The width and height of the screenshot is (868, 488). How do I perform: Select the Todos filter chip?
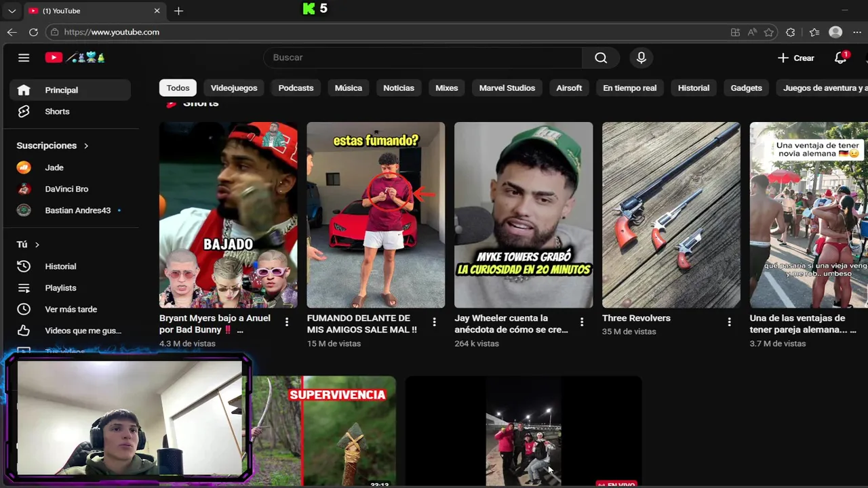(178, 88)
